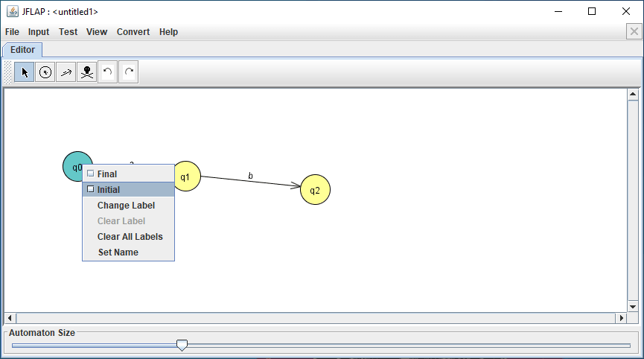This screenshot has width=644, height=359.
Task: Close the tab with the gray X button
Action: pyautogui.click(x=634, y=31)
